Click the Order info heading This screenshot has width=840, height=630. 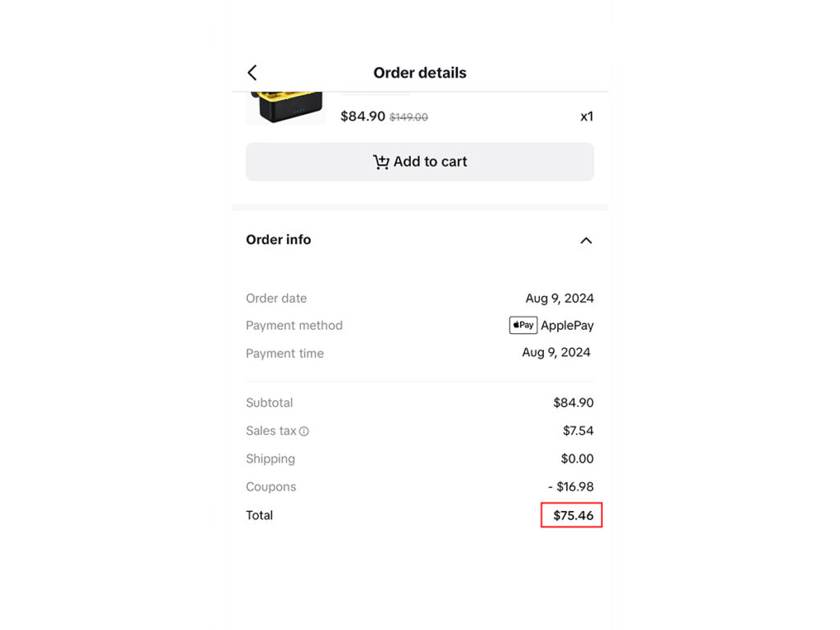279,240
